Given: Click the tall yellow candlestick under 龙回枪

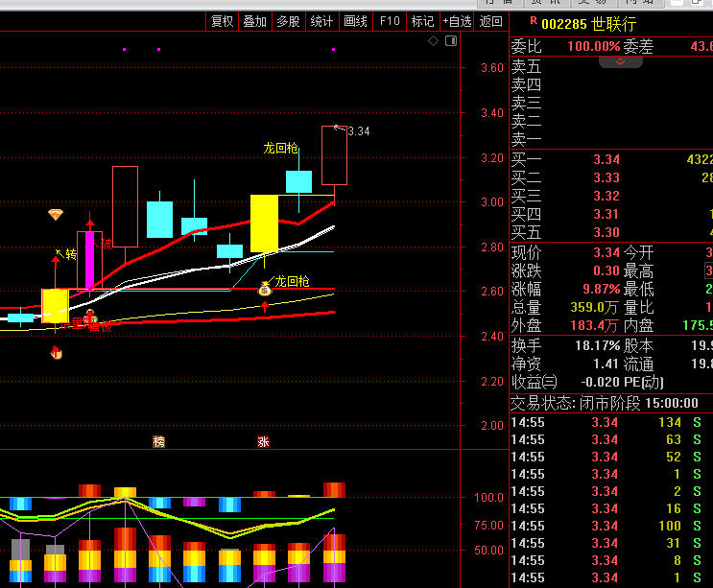Looking at the screenshot, I should [x=264, y=223].
